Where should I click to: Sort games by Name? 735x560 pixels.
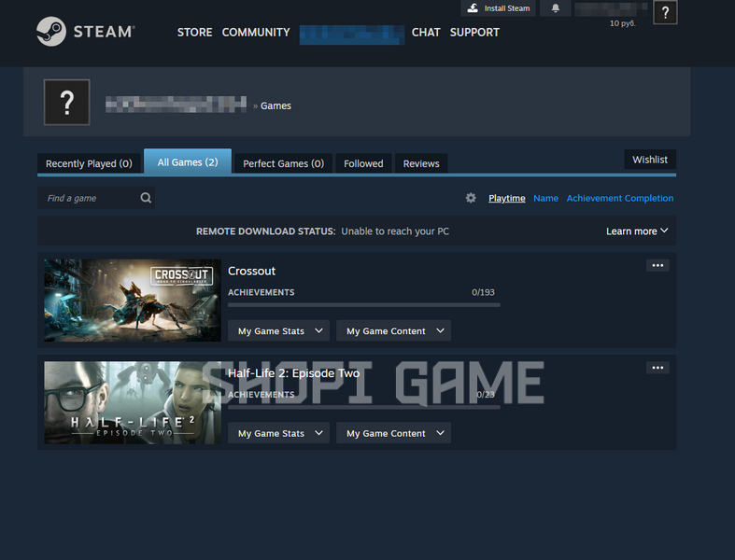545,198
